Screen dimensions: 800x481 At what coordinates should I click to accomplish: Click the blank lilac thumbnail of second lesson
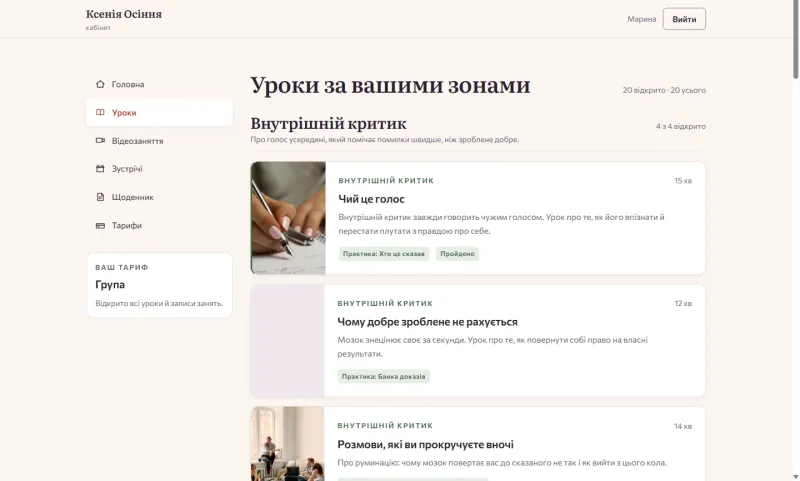(287, 340)
